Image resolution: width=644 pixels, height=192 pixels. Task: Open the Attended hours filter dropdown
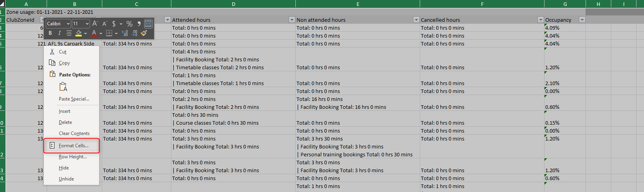(x=292, y=20)
